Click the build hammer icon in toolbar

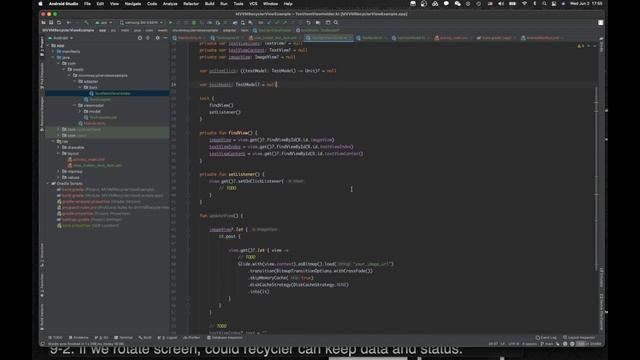86,22
